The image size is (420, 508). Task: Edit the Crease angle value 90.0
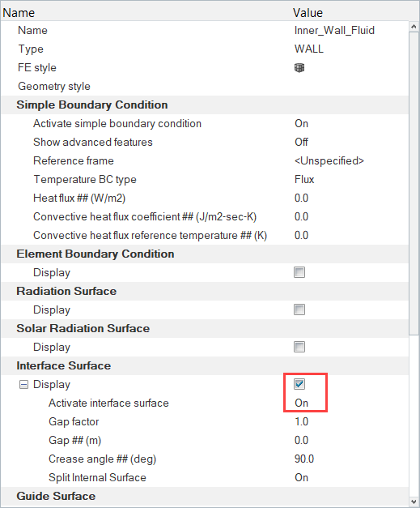(304, 459)
